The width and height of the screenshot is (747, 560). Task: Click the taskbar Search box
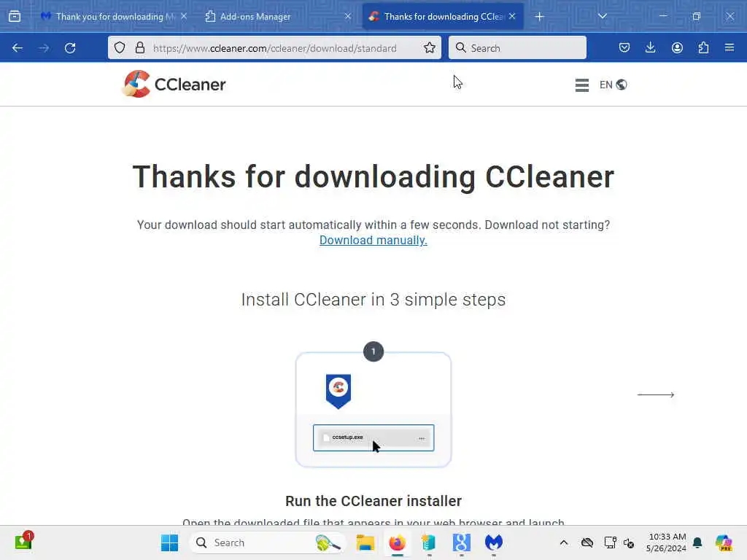(x=267, y=542)
